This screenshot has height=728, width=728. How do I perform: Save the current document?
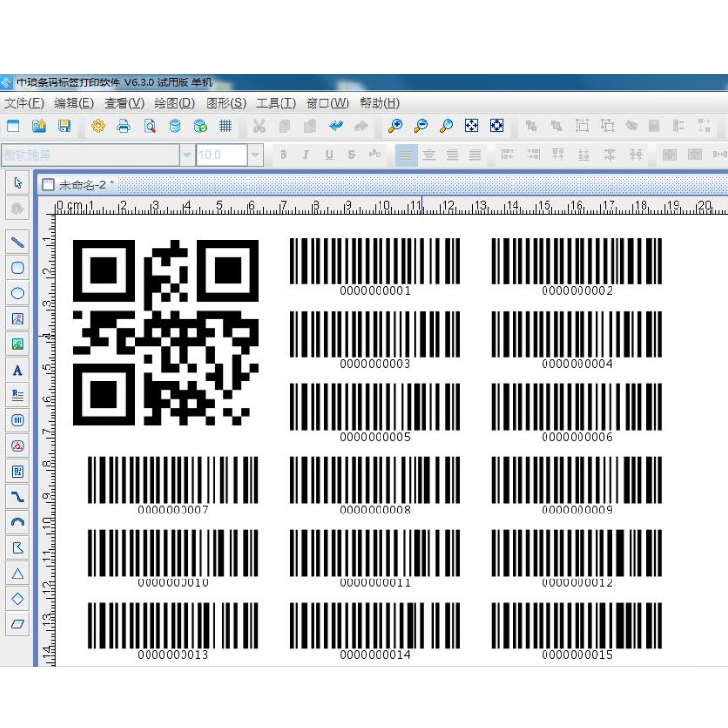(x=64, y=126)
